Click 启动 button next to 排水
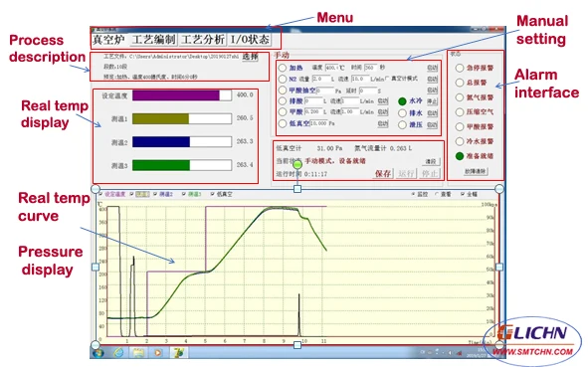588x367 pixels. pyautogui.click(x=433, y=113)
